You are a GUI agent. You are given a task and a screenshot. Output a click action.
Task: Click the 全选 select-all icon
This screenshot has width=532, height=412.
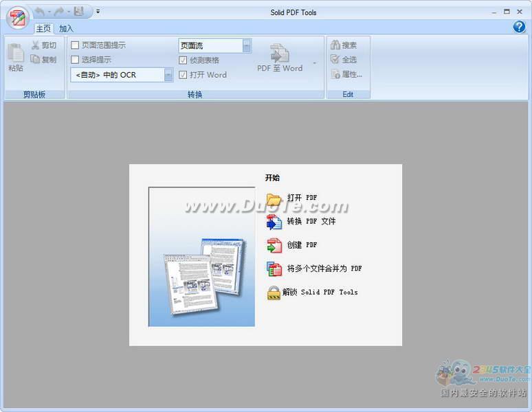coord(335,60)
